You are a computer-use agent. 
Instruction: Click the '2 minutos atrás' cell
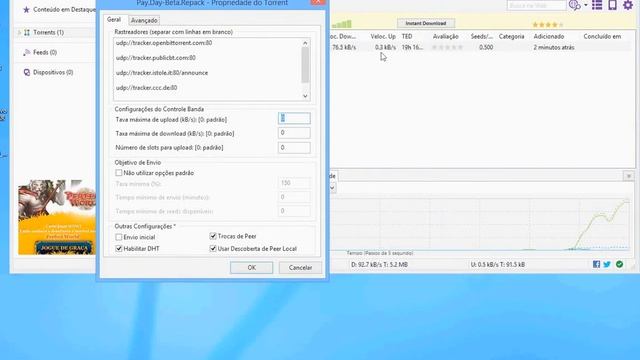point(554,47)
